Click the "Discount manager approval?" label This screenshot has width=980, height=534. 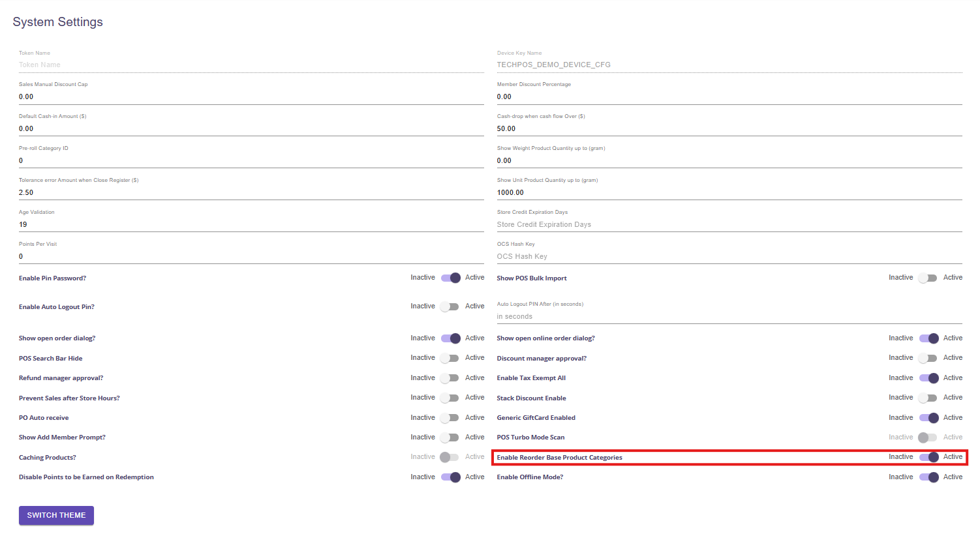coord(542,359)
